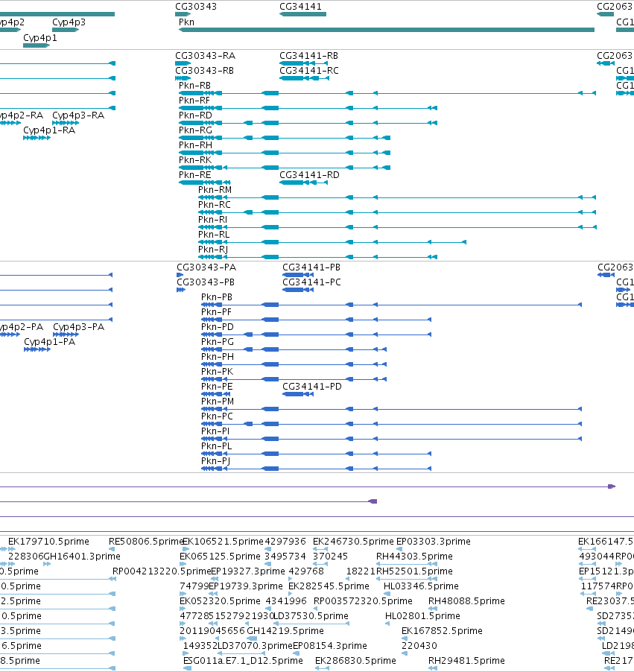Viewport: 634px width, 672px height.
Task: Click EST label EK282545.5prime
Action: (x=329, y=586)
